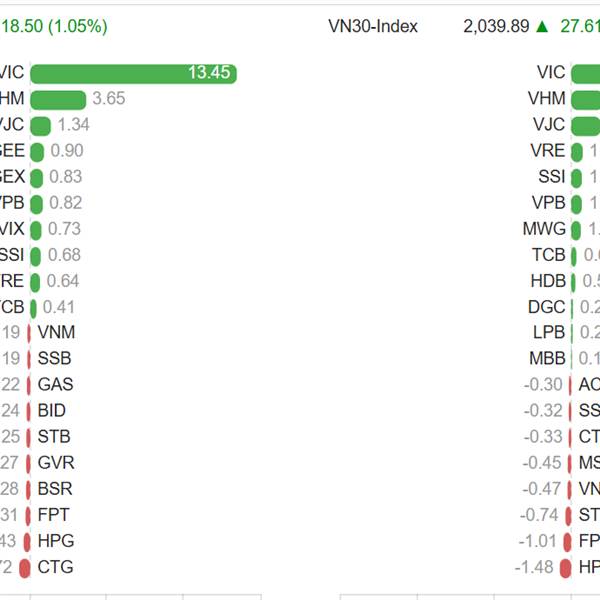Select the DGC ticker label
Viewport: 600px width, 600px height.
pos(547,307)
